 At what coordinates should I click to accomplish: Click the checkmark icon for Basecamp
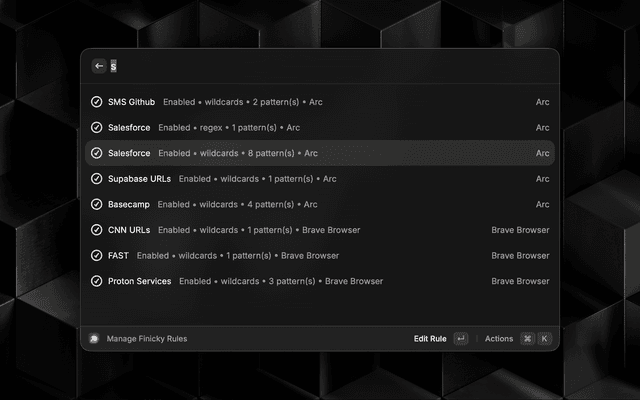[96, 204]
